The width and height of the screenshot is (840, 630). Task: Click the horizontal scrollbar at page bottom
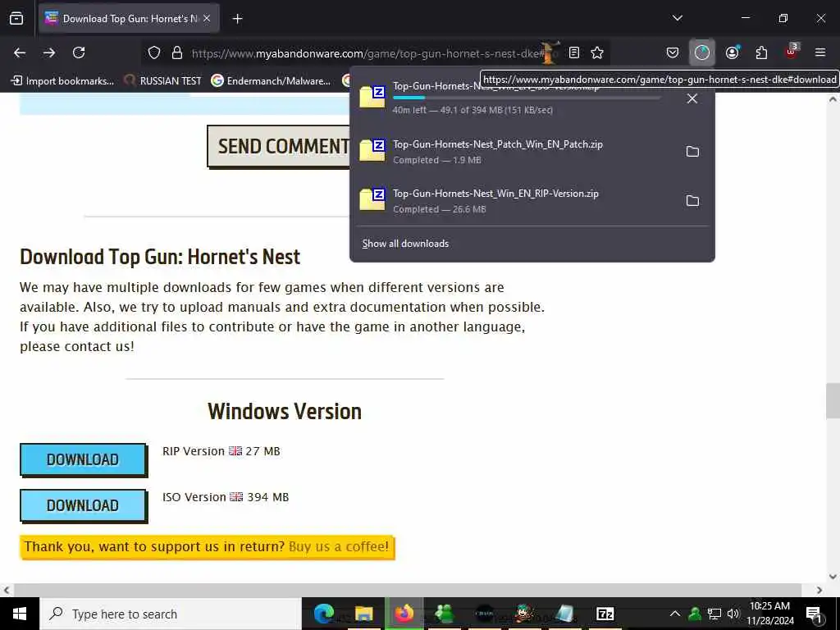pyautogui.click(x=407, y=590)
